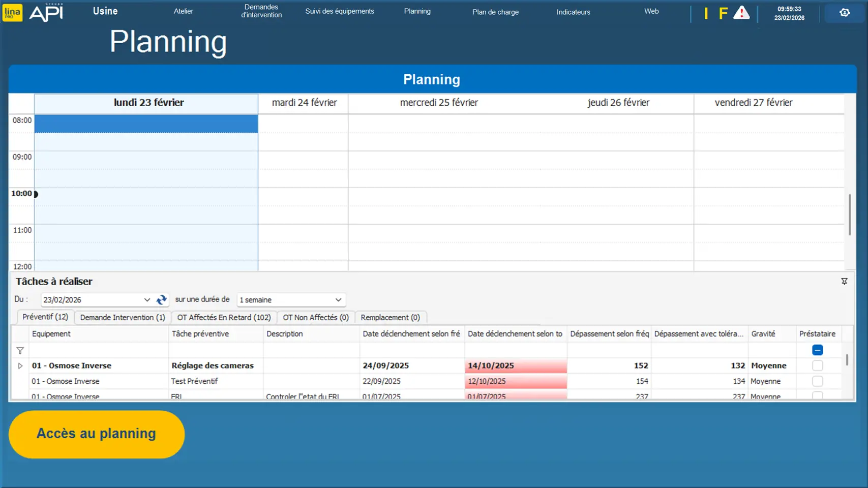Click the planning calendar vertical scrollbar
868x488 pixels.
(x=849, y=213)
